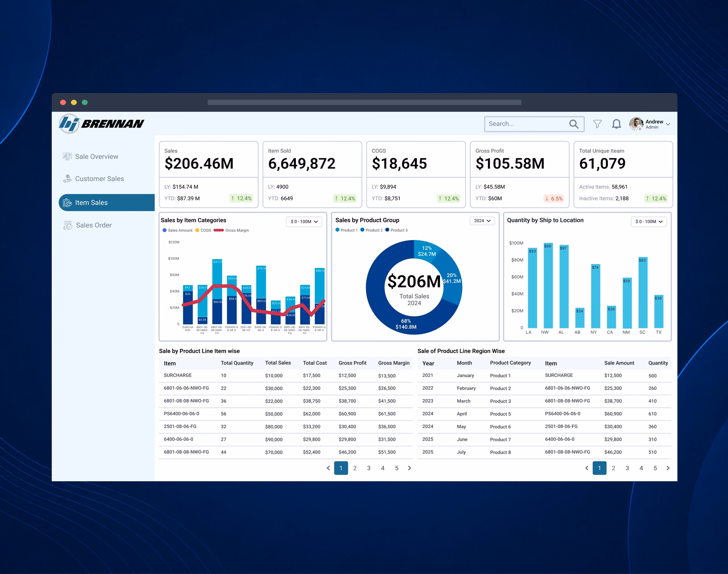This screenshot has height=574, width=728.
Task: Open page 2 of Item wise table
Action: (355, 468)
